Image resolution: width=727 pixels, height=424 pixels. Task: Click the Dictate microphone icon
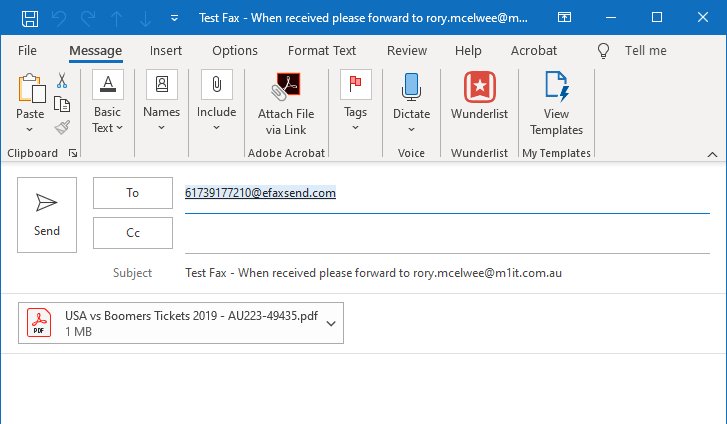click(x=411, y=88)
